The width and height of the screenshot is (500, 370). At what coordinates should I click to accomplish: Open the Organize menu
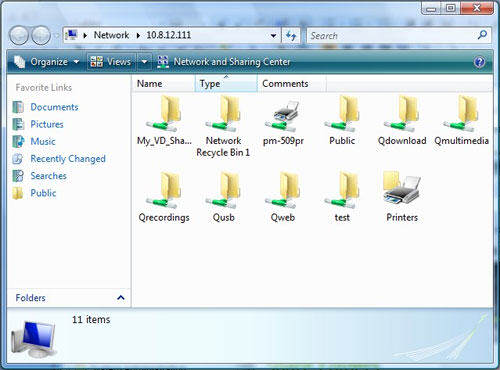[47, 62]
